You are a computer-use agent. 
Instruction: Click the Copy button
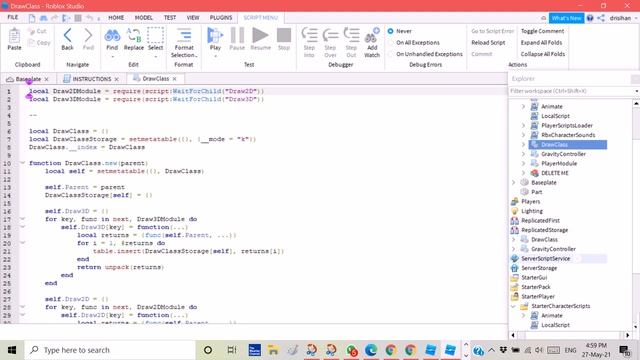point(39,42)
